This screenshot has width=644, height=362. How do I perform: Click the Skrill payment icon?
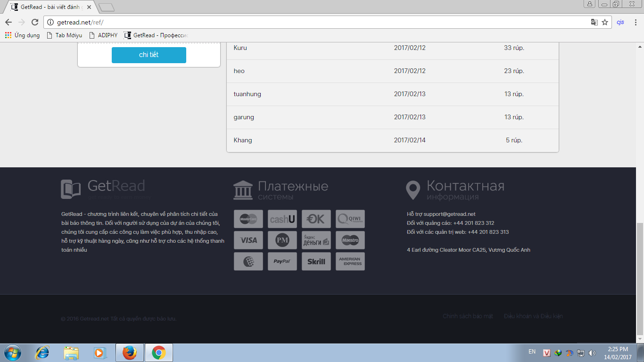pos(316,262)
